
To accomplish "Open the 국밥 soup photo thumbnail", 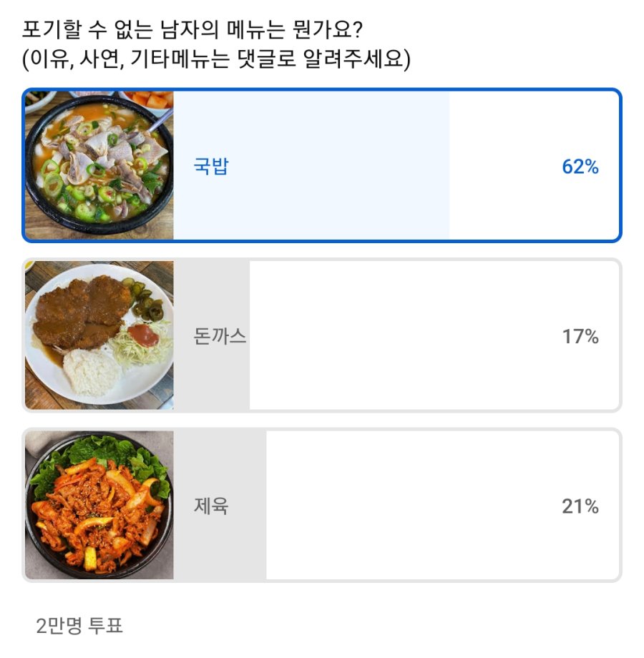I will tap(99, 164).
